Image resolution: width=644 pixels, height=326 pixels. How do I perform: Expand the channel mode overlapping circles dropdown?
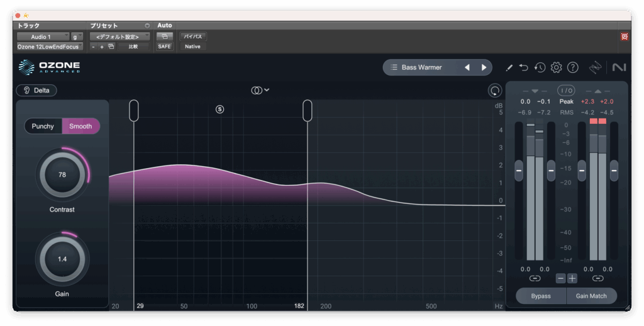point(260,90)
